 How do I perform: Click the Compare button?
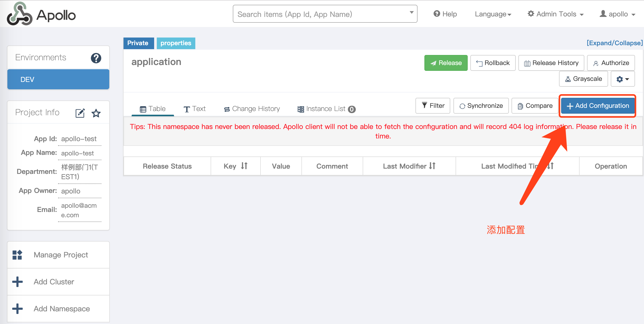tap(535, 106)
